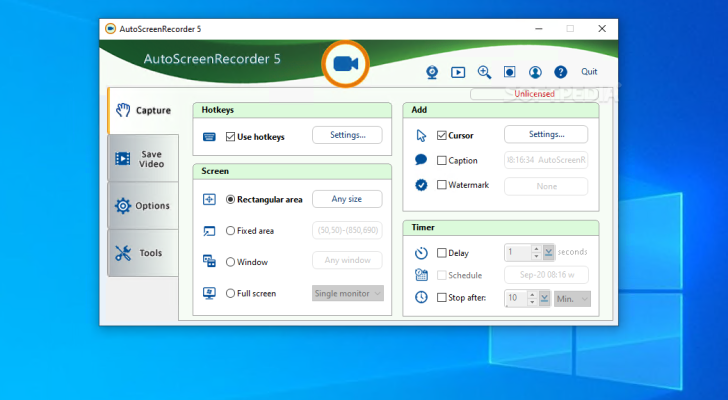
Task: Open the Single monitor dropdown
Action: (x=348, y=293)
